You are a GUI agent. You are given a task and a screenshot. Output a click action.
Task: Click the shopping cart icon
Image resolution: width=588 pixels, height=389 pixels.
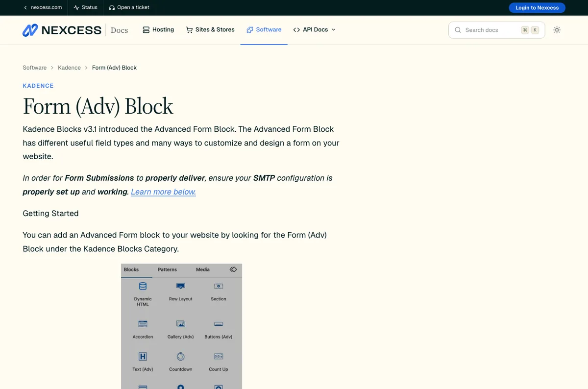click(189, 30)
